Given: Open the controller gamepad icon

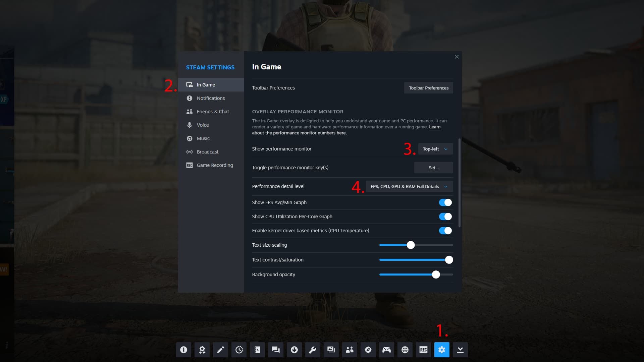Looking at the screenshot, I should point(386,350).
